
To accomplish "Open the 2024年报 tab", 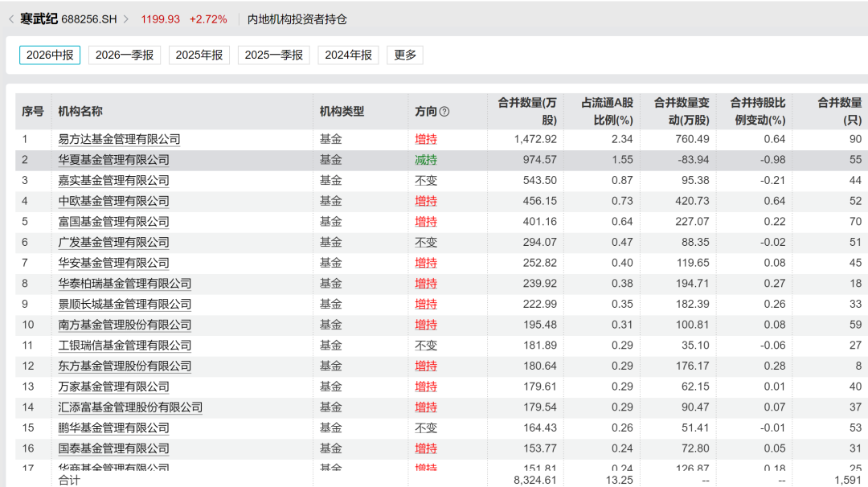I will click(348, 55).
